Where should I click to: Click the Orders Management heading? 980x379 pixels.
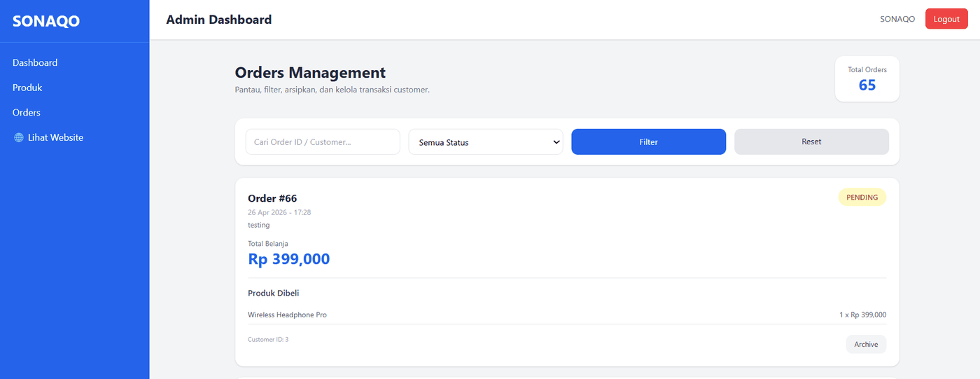pyautogui.click(x=310, y=72)
